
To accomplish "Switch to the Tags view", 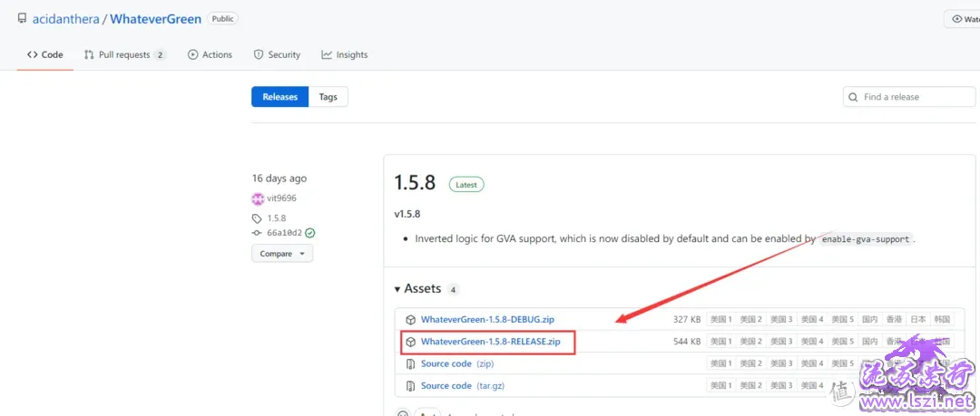I will (x=328, y=97).
